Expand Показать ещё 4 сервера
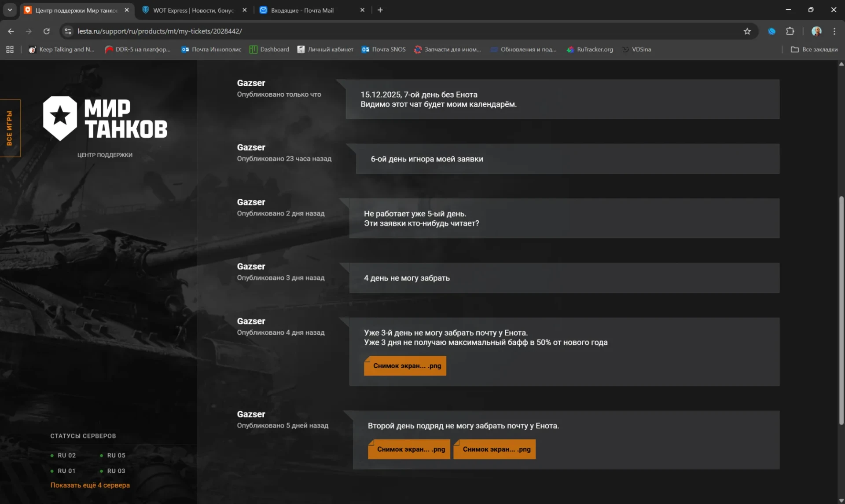This screenshot has width=845, height=504. coord(90,485)
